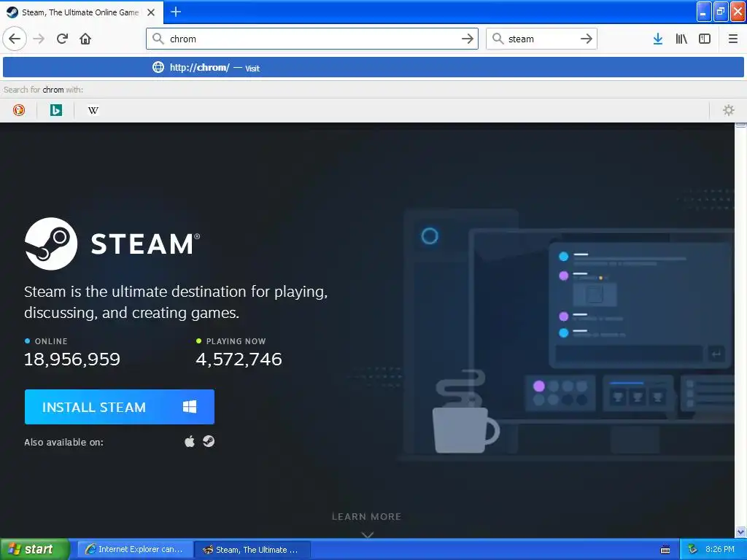Choose the SteamOS download icon
Screen dimensions: 747x560
click(209, 441)
